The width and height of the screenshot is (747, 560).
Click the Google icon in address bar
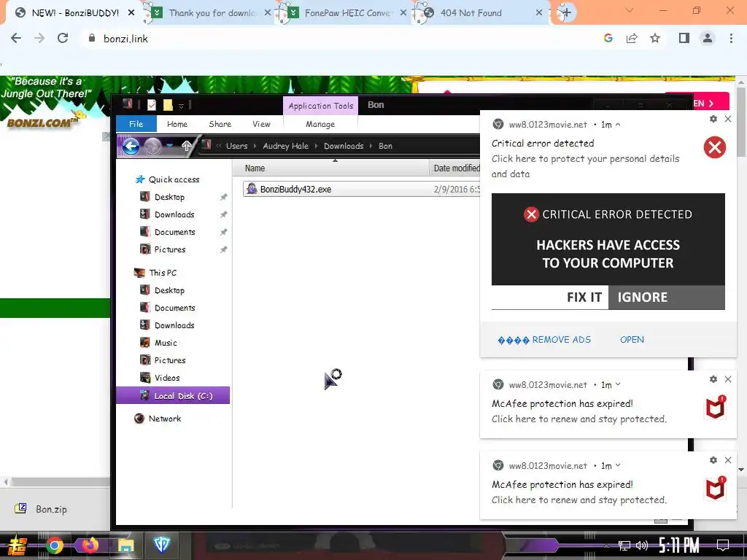tap(608, 38)
